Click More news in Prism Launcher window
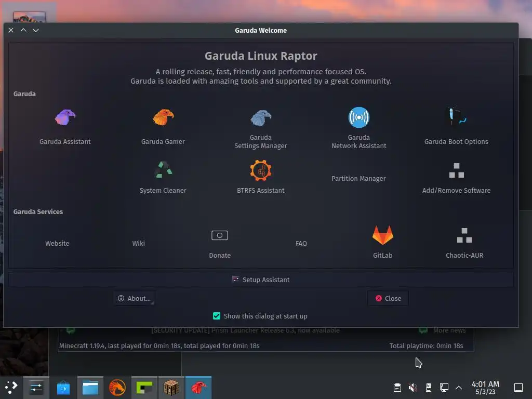This screenshot has width=532, height=399. pos(449,330)
